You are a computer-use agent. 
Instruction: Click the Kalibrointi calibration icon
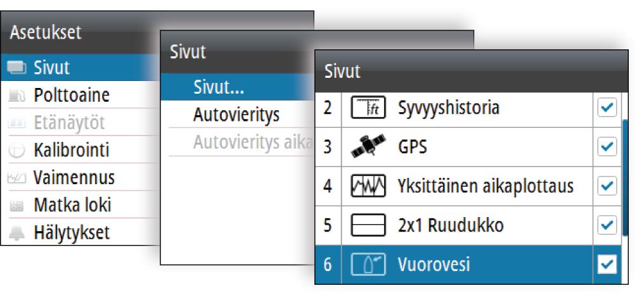click(x=17, y=151)
